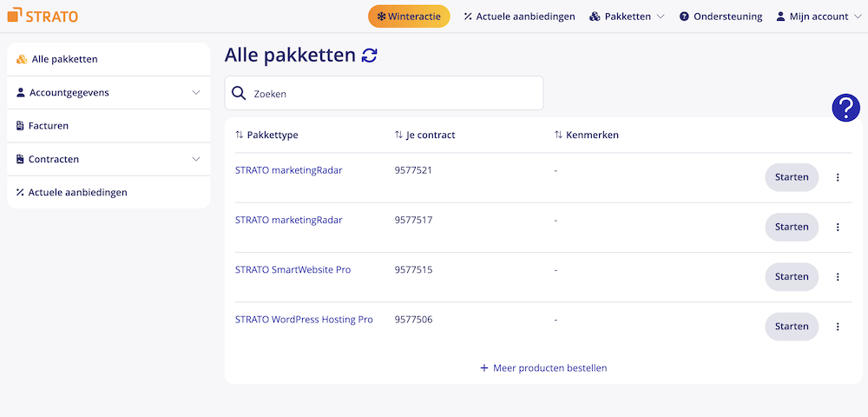Click document icon beside Contracten
Image resolution: width=868 pixels, height=417 pixels.
click(20, 159)
